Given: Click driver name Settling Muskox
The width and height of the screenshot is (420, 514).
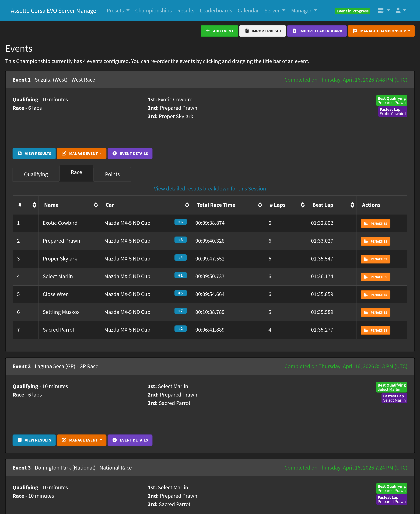Looking at the screenshot, I should pyautogui.click(x=61, y=312).
